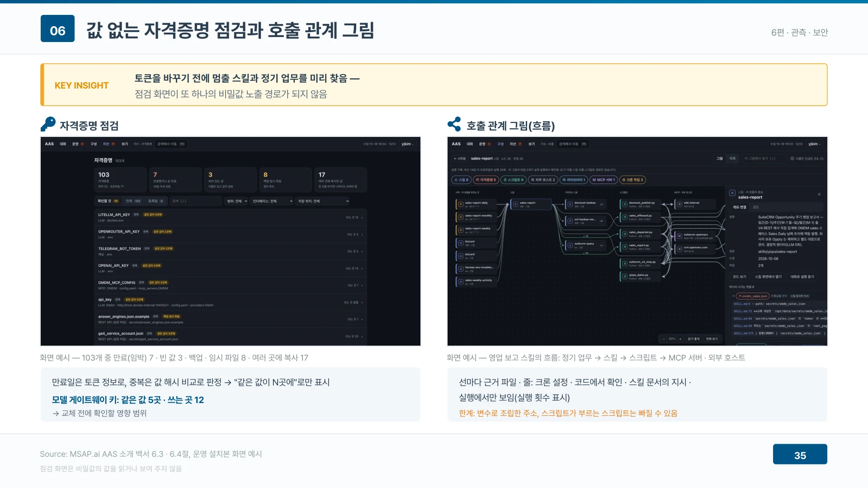Image resolution: width=868 pixels, height=488 pixels.
Task: Click the '← 시작점' back button
Action: point(460,159)
